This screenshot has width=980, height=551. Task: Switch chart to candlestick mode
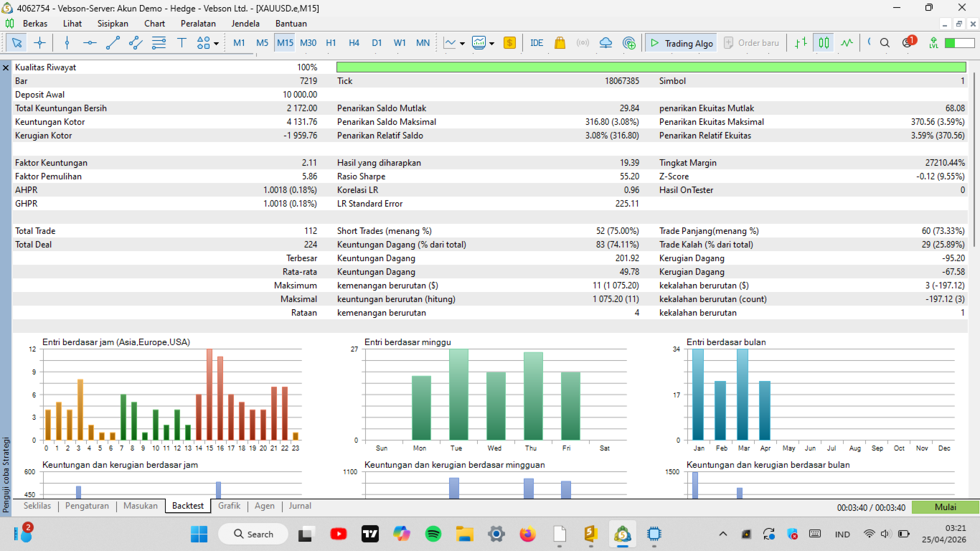(824, 43)
